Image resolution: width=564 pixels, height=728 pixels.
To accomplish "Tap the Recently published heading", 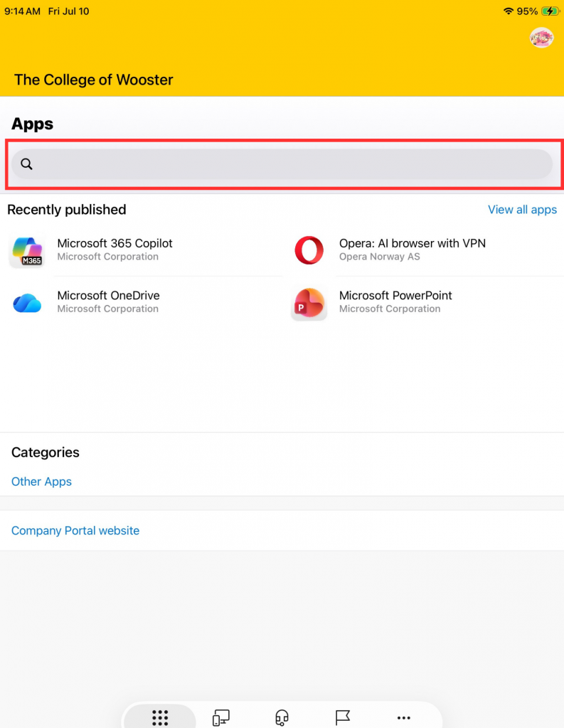I will click(x=67, y=210).
